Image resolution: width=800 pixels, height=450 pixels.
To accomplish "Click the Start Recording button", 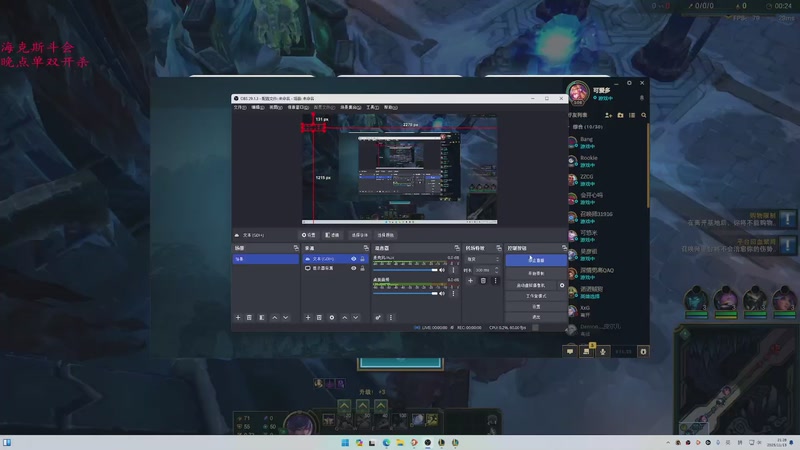I will [x=535, y=273].
